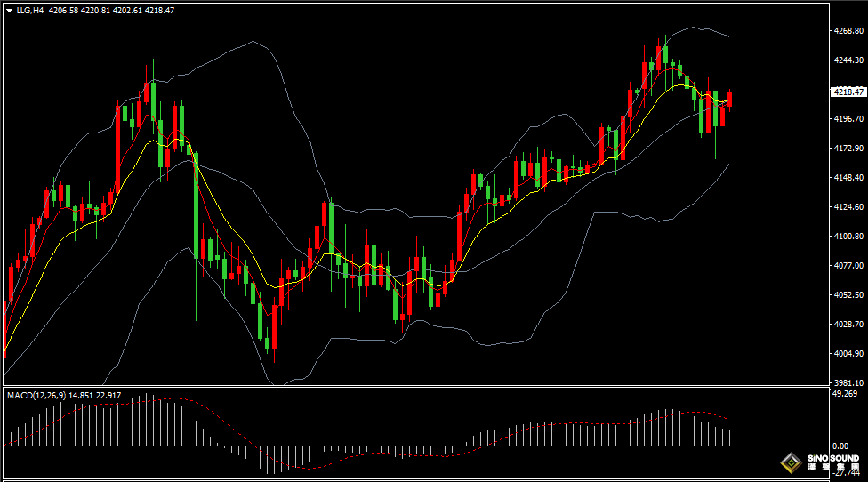Click the 4052.80 price axis label
This screenshot has height=482, width=868.
click(x=848, y=295)
